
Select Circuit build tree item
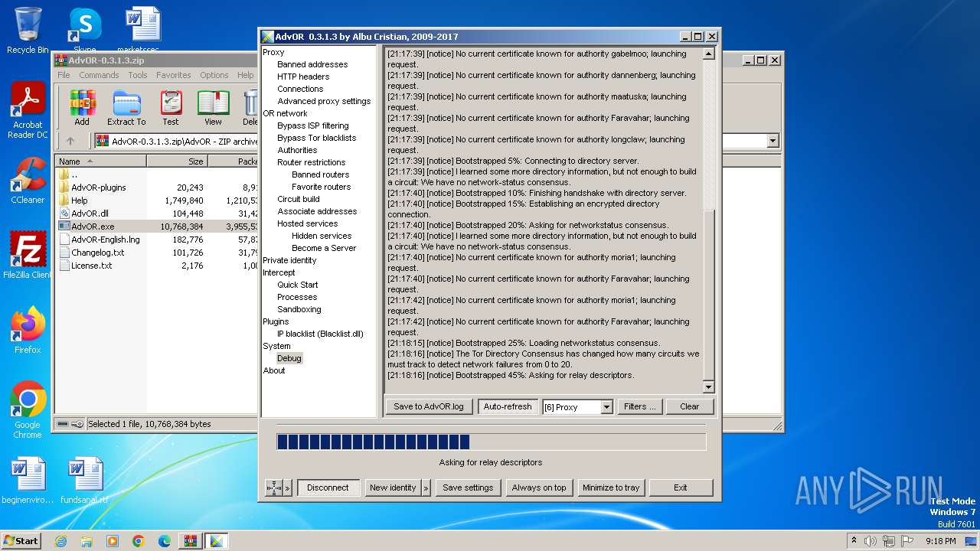click(299, 199)
